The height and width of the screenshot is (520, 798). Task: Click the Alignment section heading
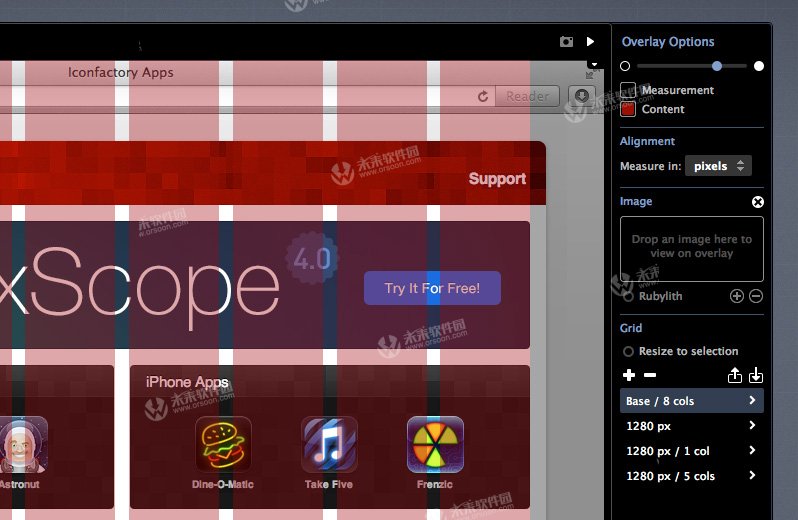[647, 141]
